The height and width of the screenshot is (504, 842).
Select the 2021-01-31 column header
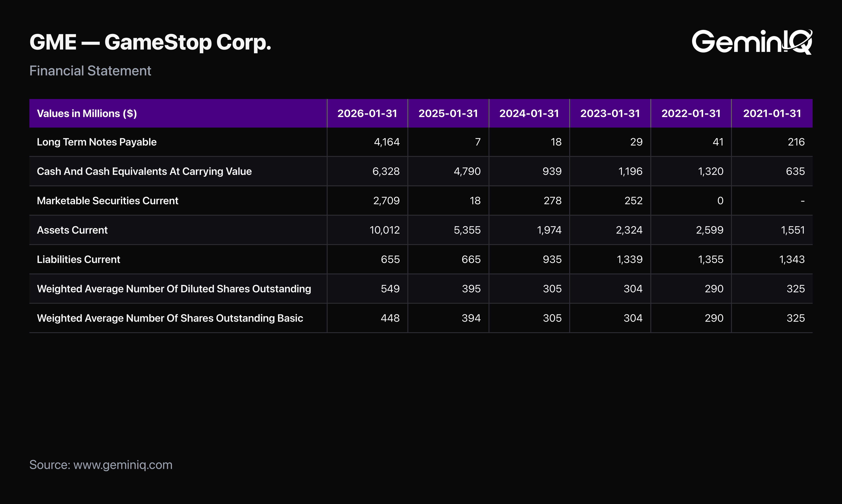tap(772, 113)
